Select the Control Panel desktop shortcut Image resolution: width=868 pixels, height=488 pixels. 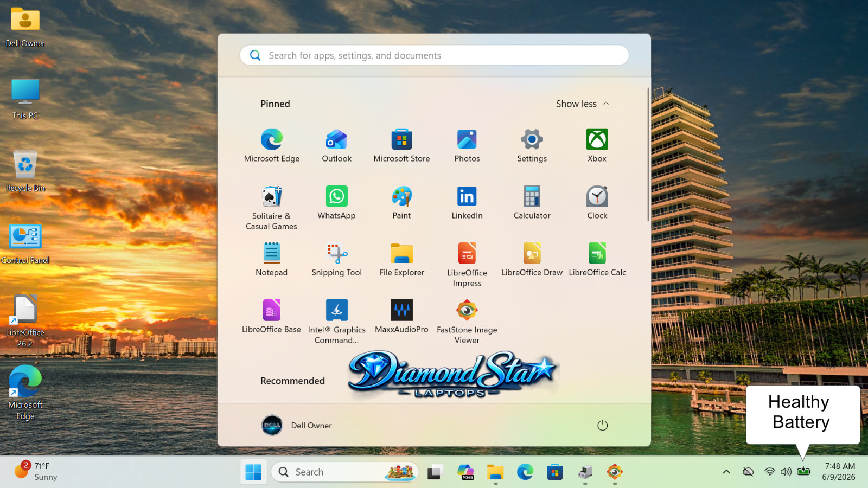pos(25,244)
